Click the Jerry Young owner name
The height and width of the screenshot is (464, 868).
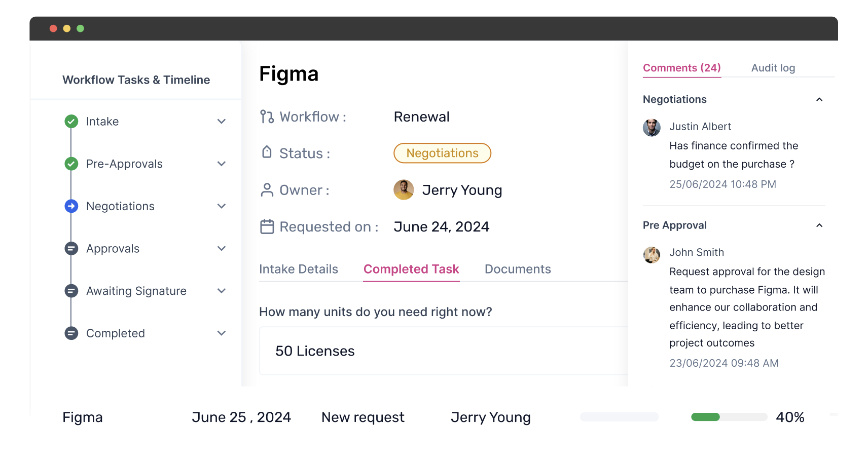point(462,190)
